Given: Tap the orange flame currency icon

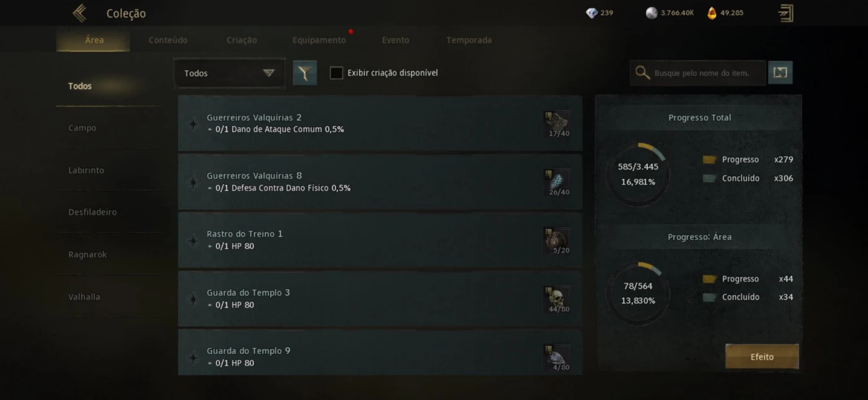Looking at the screenshot, I should pyautogui.click(x=712, y=13).
